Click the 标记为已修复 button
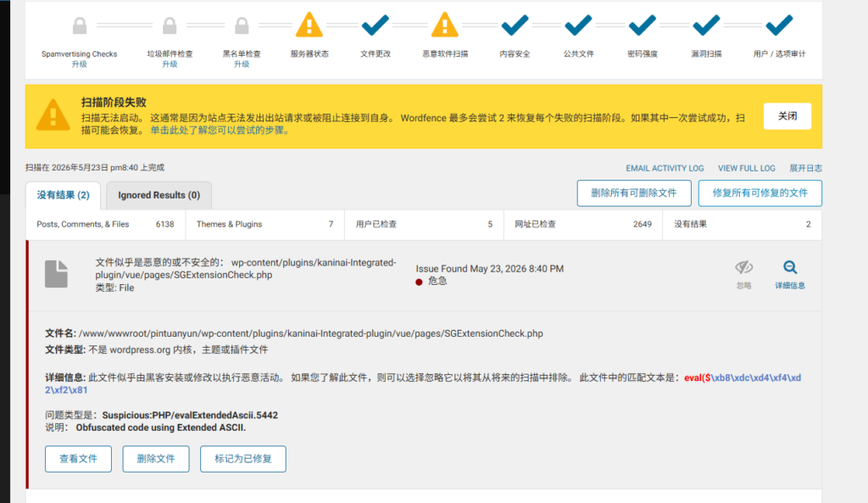 [243, 459]
